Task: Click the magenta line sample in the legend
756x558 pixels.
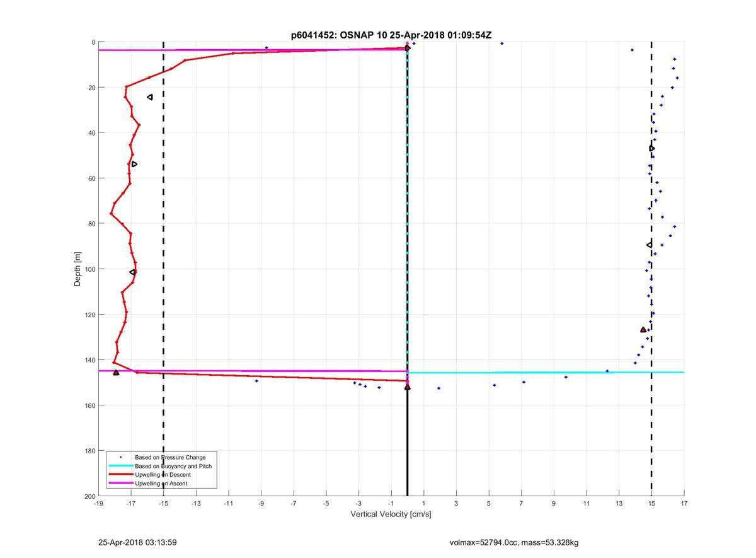Action: click(x=120, y=483)
